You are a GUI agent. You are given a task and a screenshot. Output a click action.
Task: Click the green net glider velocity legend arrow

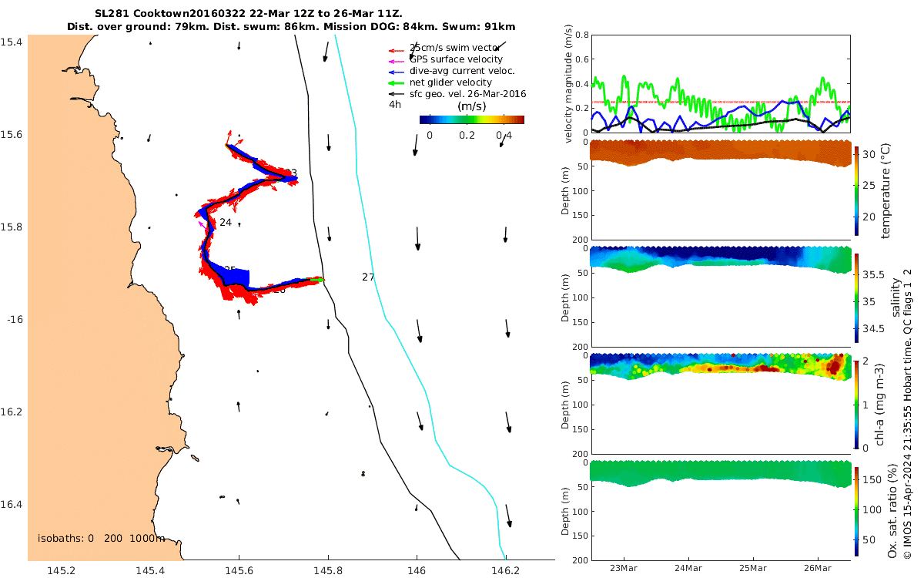tap(397, 83)
